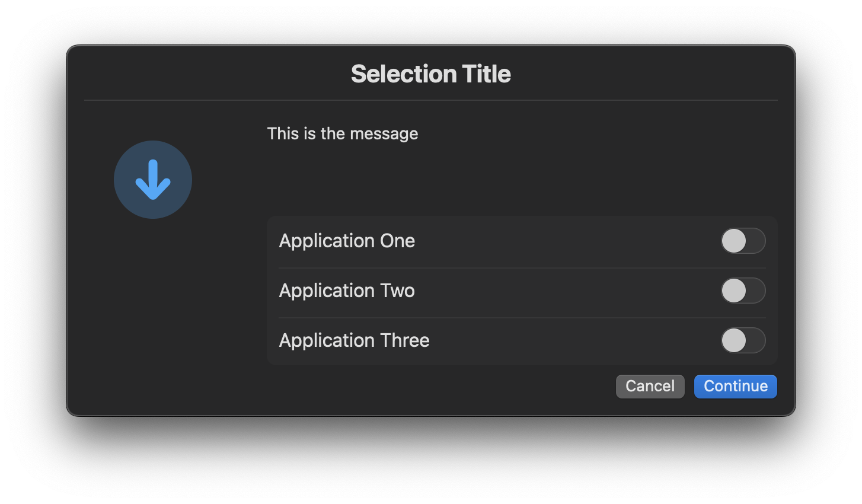Enable the Application One toggle
Image resolution: width=862 pixels, height=504 pixels.
743,241
